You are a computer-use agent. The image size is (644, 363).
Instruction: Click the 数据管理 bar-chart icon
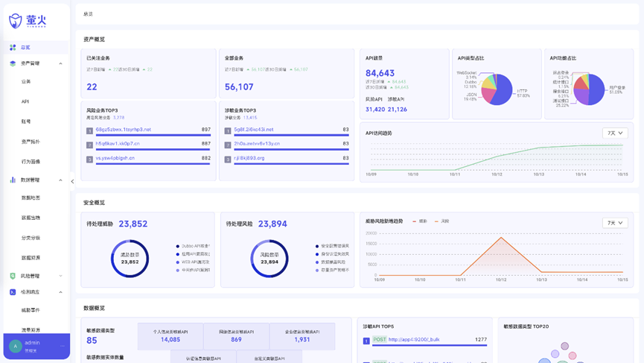click(13, 180)
